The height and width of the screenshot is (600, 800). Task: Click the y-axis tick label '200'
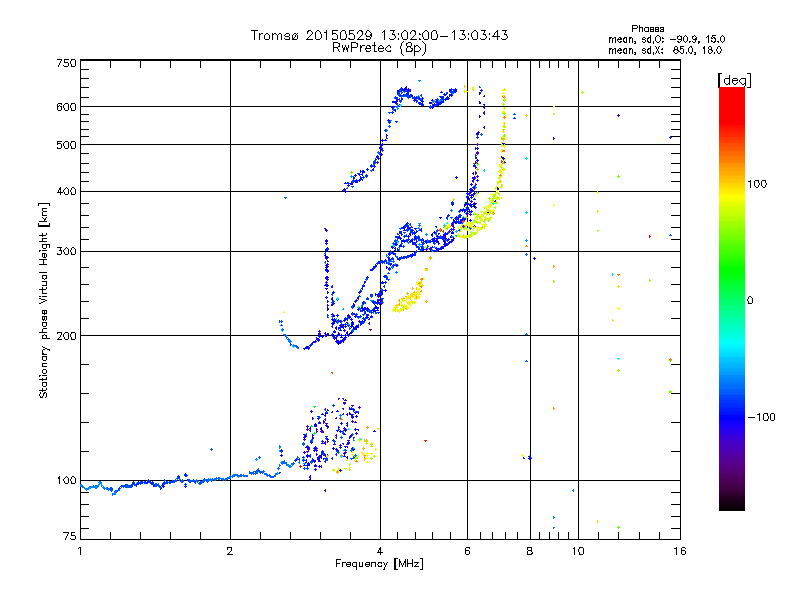[67, 336]
